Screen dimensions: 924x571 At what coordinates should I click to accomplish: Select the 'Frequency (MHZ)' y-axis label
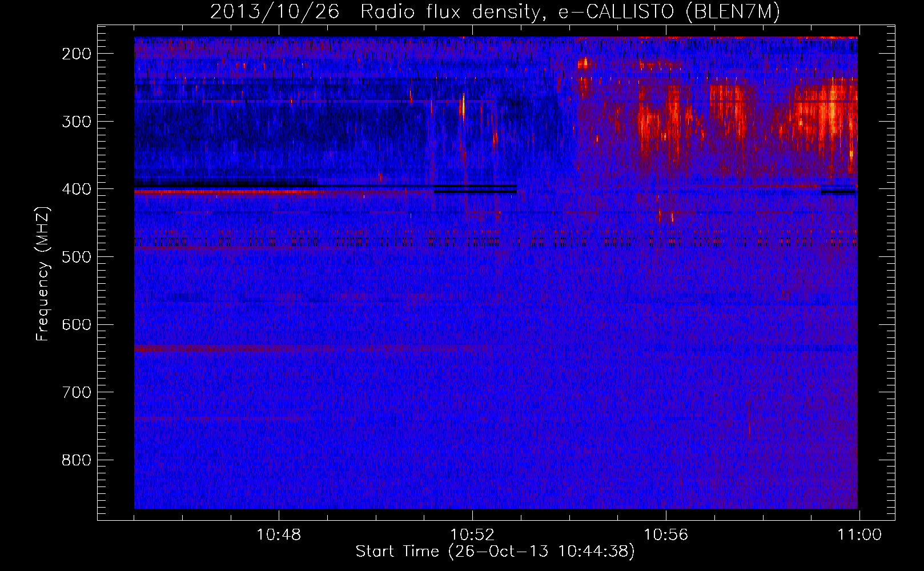coord(43,274)
